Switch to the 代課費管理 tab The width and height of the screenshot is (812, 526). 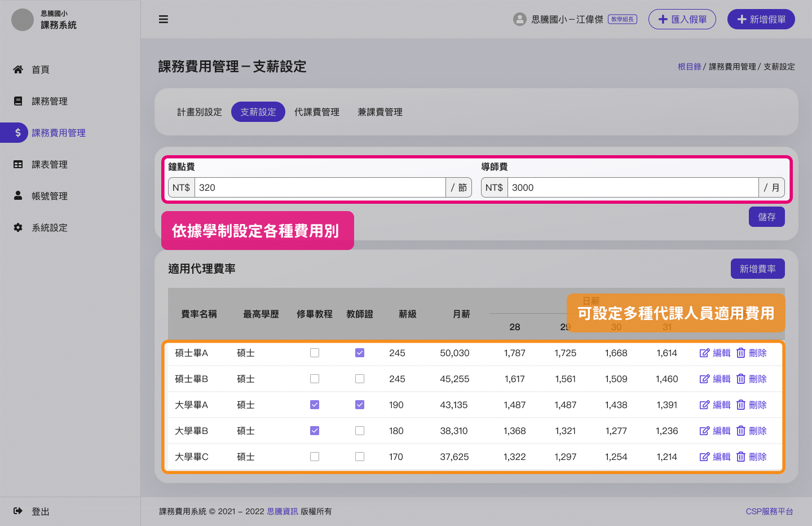coord(317,112)
